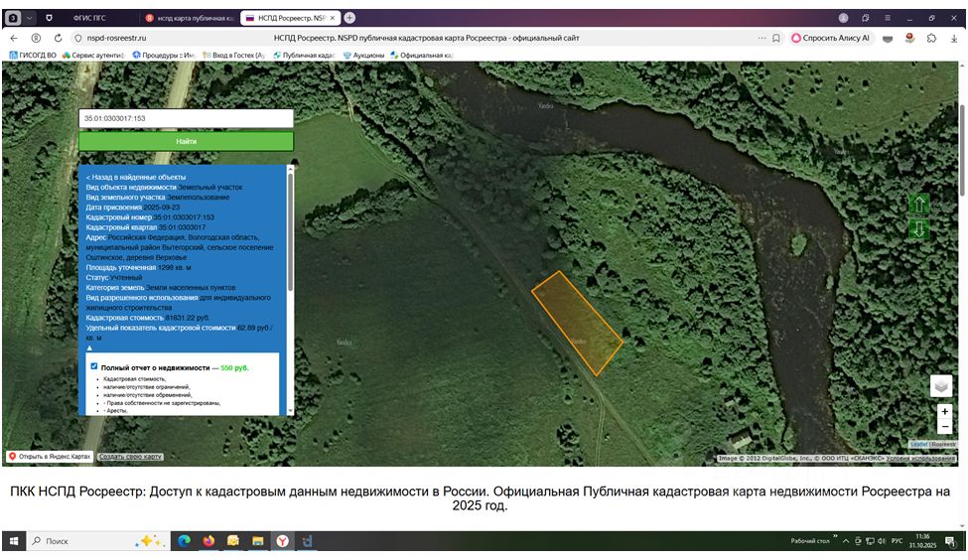Open the user account avatar in title bar
968x560 pixels.
coord(843,18)
